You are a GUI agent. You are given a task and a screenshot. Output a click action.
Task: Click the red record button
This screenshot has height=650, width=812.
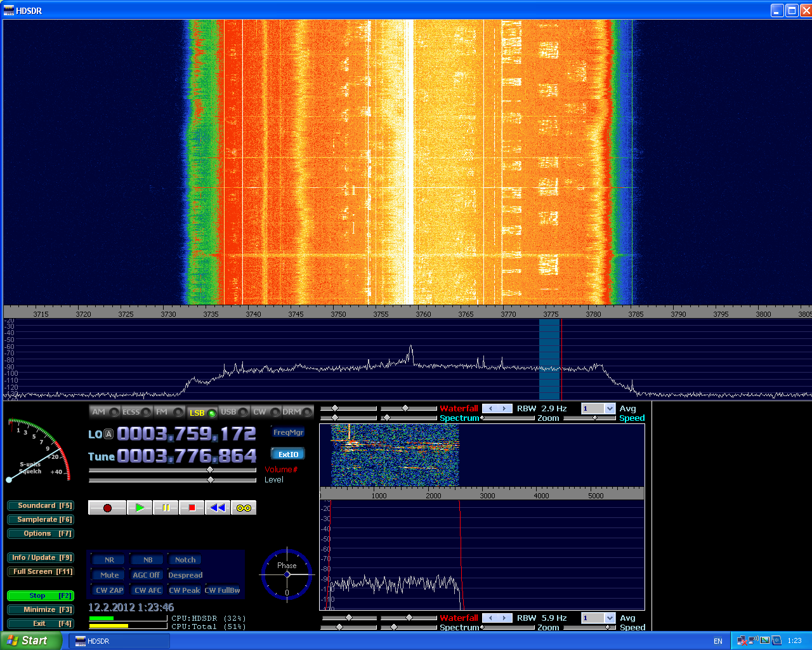tap(107, 508)
